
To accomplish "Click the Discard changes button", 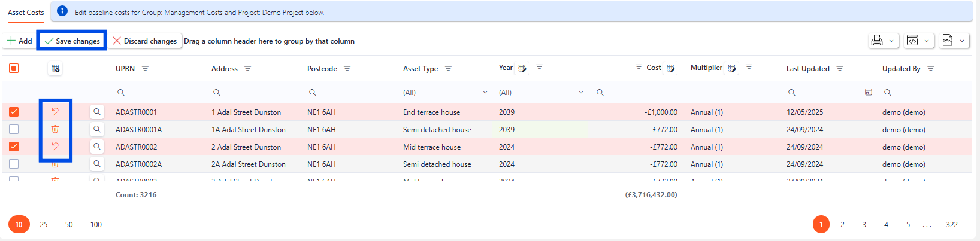I will point(145,41).
